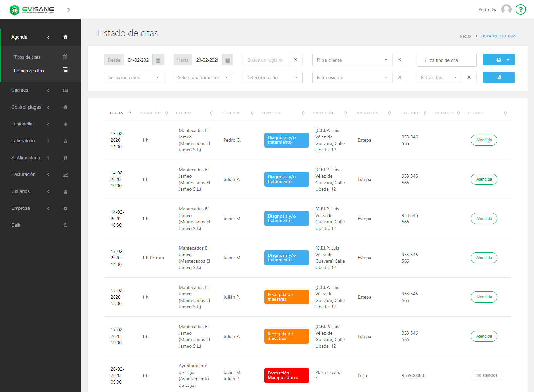Expand the Clientes menu chevron
The image size is (534, 392).
(x=48, y=90)
